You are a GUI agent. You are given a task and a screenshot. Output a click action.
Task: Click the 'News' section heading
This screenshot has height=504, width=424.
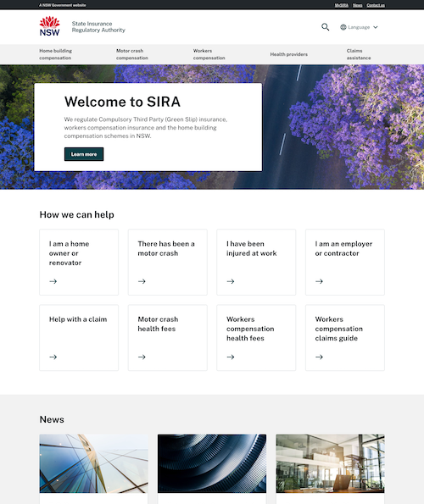click(52, 419)
